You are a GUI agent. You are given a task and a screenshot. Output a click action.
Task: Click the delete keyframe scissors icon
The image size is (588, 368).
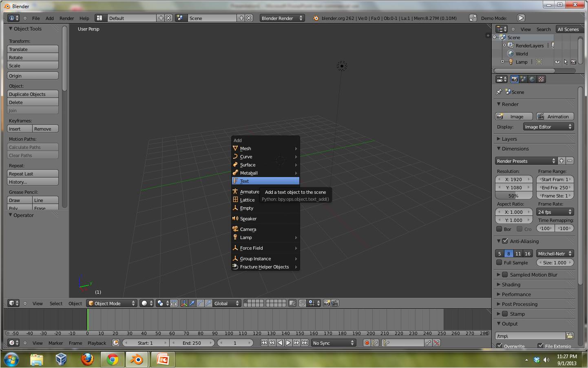[x=436, y=343]
